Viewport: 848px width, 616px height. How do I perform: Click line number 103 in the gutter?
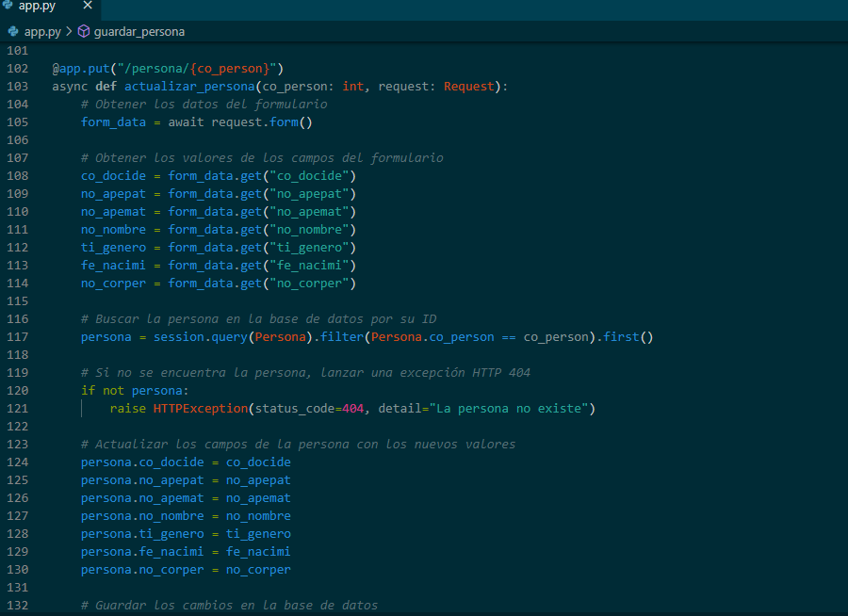click(x=18, y=87)
